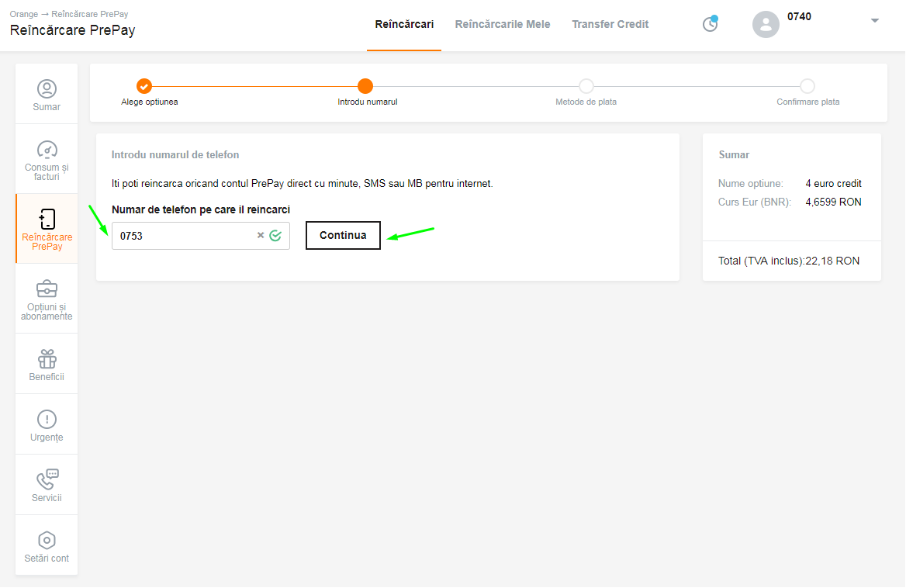The image size is (906, 588).
Task: Click the Confirmare plata step circle
Action: [x=807, y=86]
